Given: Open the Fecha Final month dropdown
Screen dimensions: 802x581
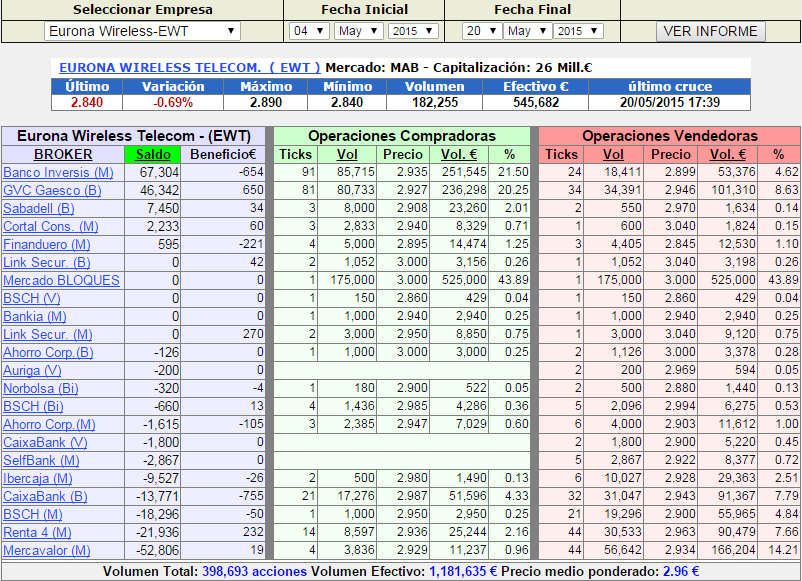Looking at the screenshot, I should pos(528,31).
